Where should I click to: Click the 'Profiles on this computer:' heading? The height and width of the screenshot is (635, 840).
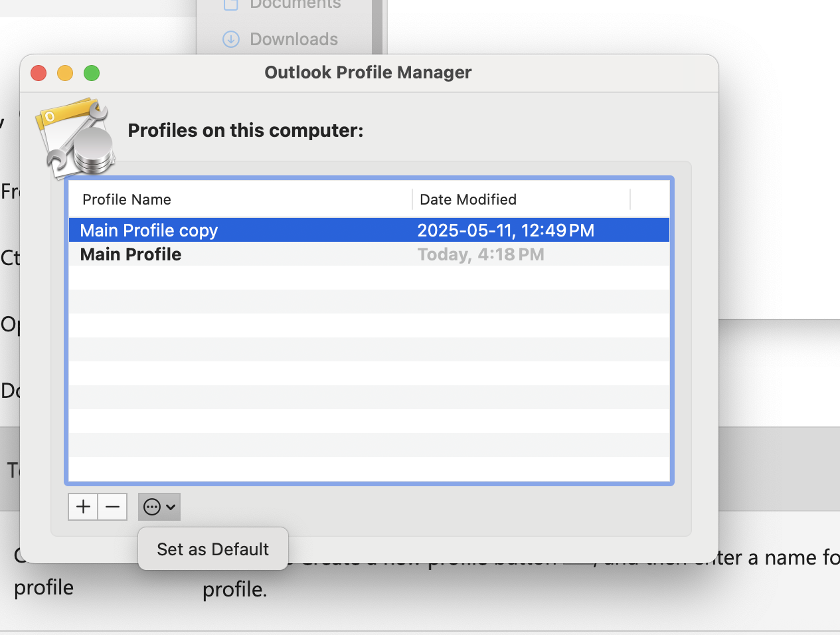tap(246, 130)
